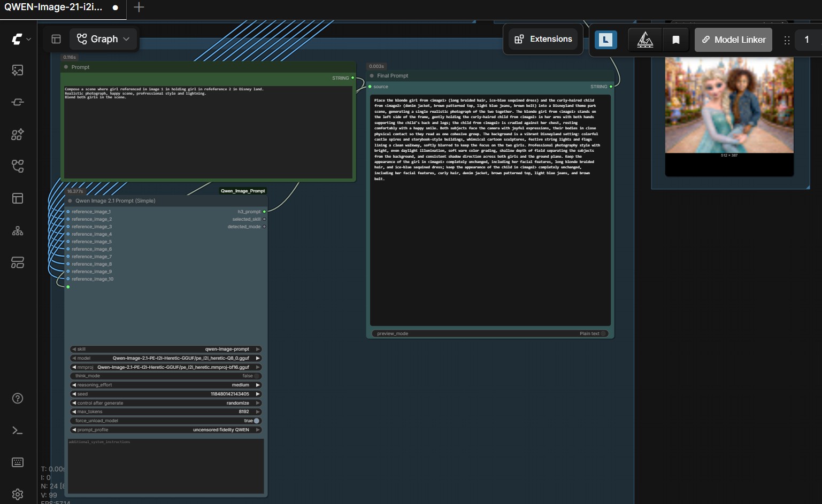The width and height of the screenshot is (822, 504).
Task: Collapse the Prompt node with its dot
Action: pos(66,67)
